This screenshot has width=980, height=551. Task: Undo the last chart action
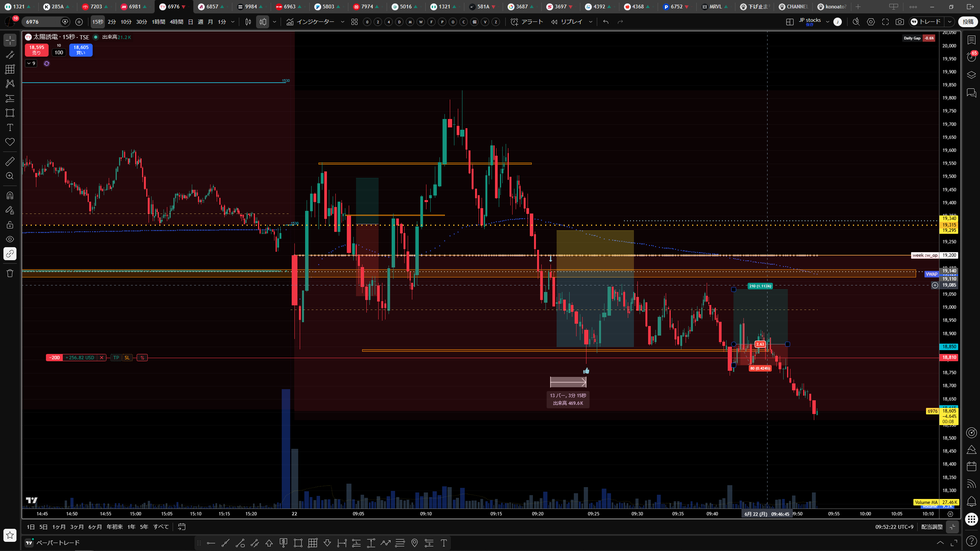pyautogui.click(x=606, y=22)
